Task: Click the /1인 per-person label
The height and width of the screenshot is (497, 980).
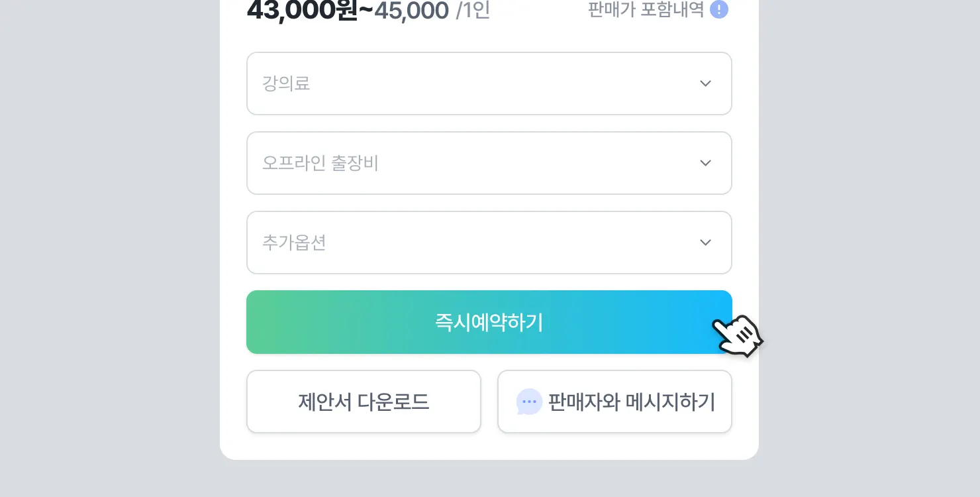Action: (473, 11)
